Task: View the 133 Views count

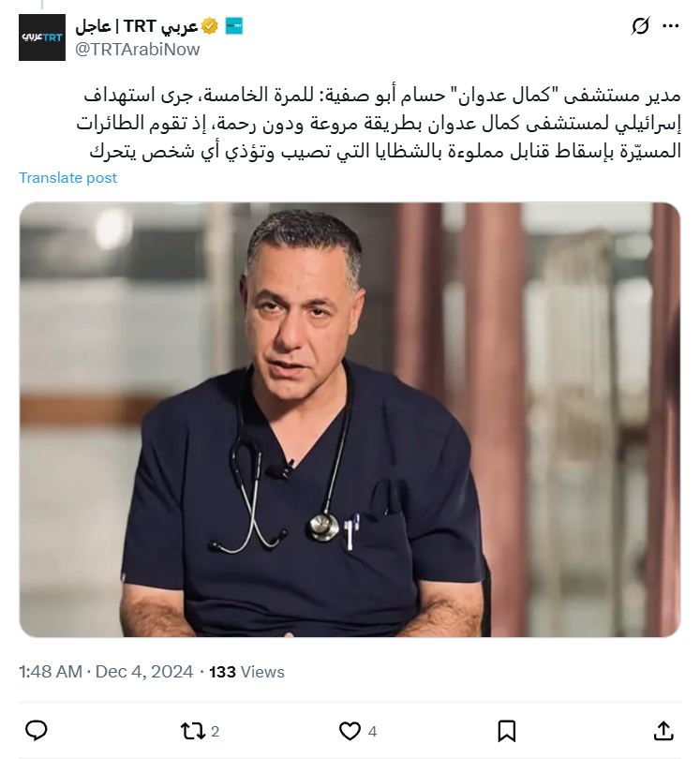Action: coord(246,672)
